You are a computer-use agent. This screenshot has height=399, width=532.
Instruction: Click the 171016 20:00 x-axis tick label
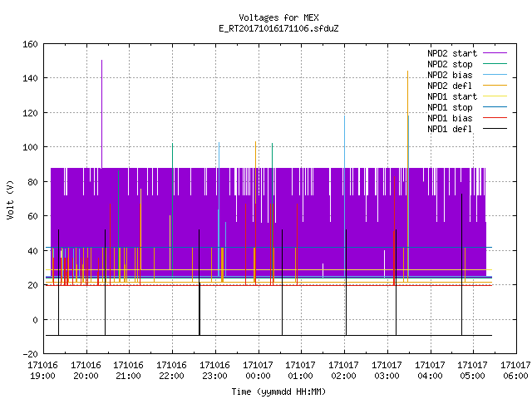coord(86,371)
